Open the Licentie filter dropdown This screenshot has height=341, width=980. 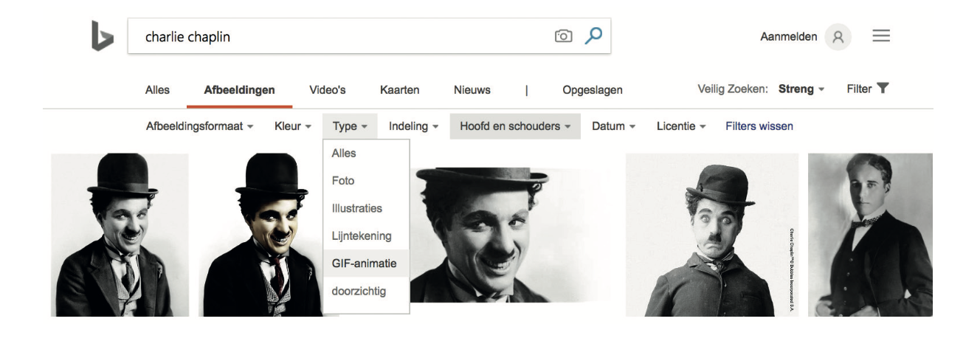tap(681, 126)
